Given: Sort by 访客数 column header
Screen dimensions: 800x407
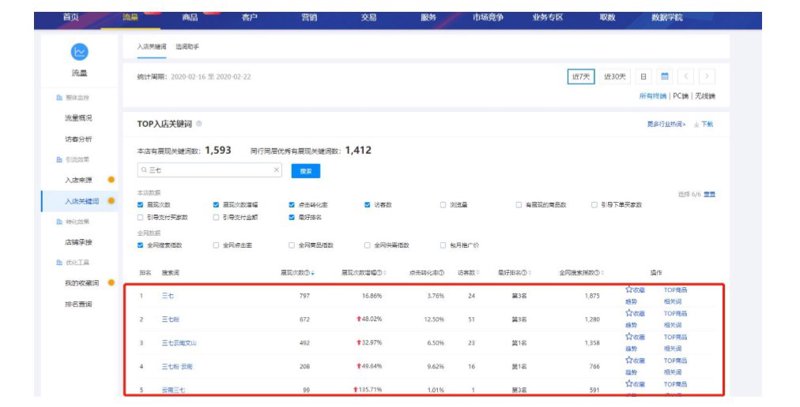Looking at the screenshot, I should 468,273.
